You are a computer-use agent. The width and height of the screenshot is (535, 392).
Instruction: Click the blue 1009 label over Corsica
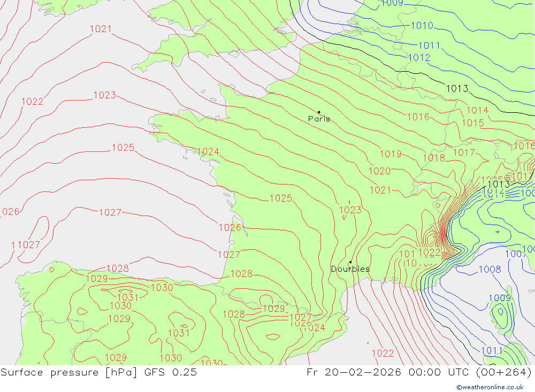click(x=500, y=298)
